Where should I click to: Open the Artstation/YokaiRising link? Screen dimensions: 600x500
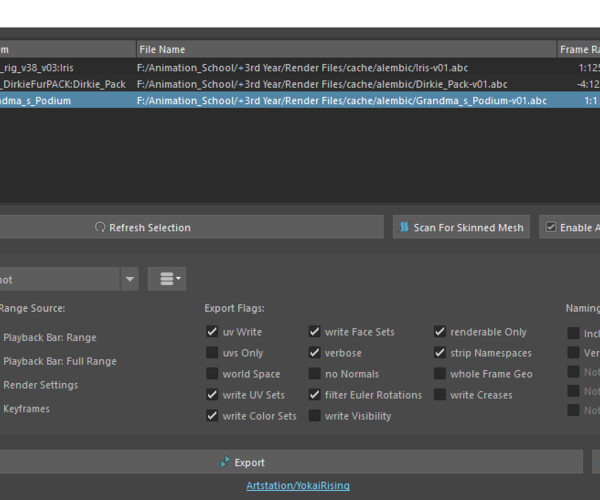click(x=298, y=486)
